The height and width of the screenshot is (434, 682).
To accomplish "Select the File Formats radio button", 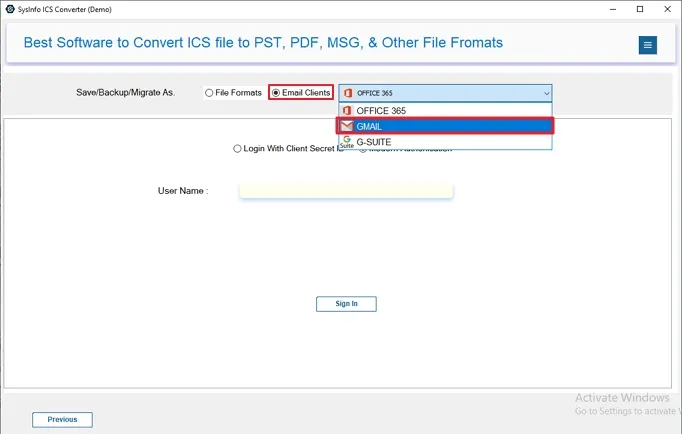I will tap(209, 93).
